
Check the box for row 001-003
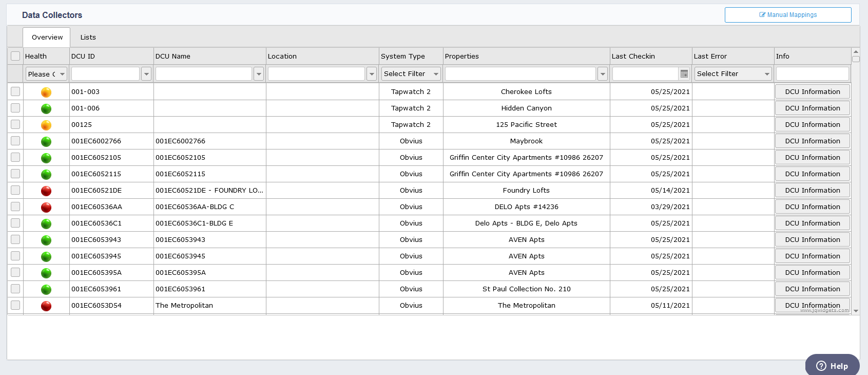(x=15, y=91)
